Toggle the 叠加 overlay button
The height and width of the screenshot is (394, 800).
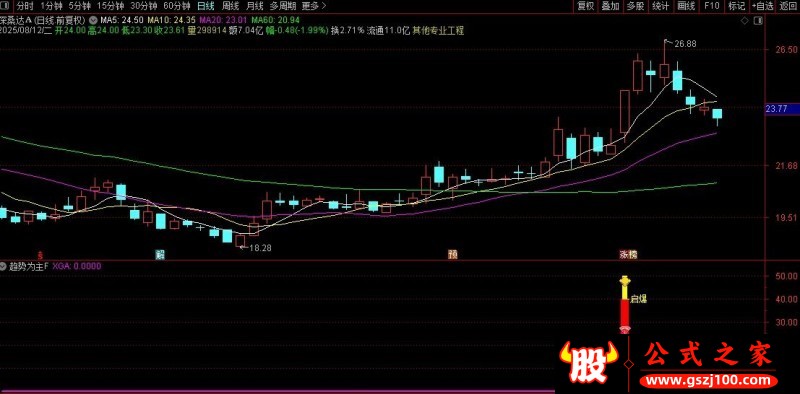click(x=610, y=6)
